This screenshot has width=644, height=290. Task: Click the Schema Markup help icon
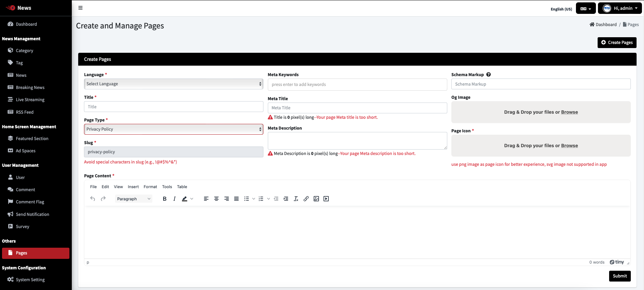click(x=489, y=74)
